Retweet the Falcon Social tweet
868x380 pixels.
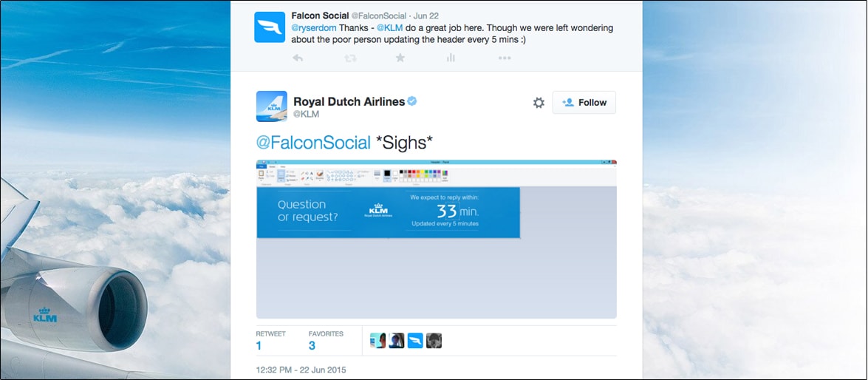(x=349, y=58)
